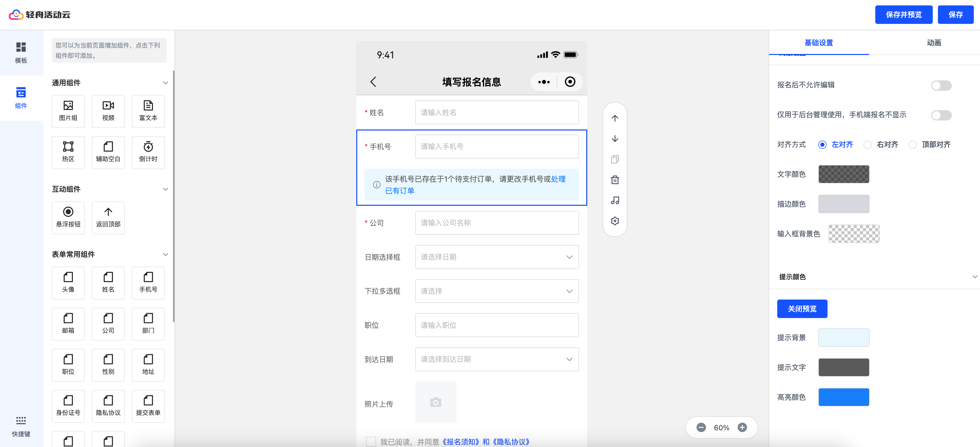Click the 保存并预览 button
The image size is (980, 447).
click(904, 14)
